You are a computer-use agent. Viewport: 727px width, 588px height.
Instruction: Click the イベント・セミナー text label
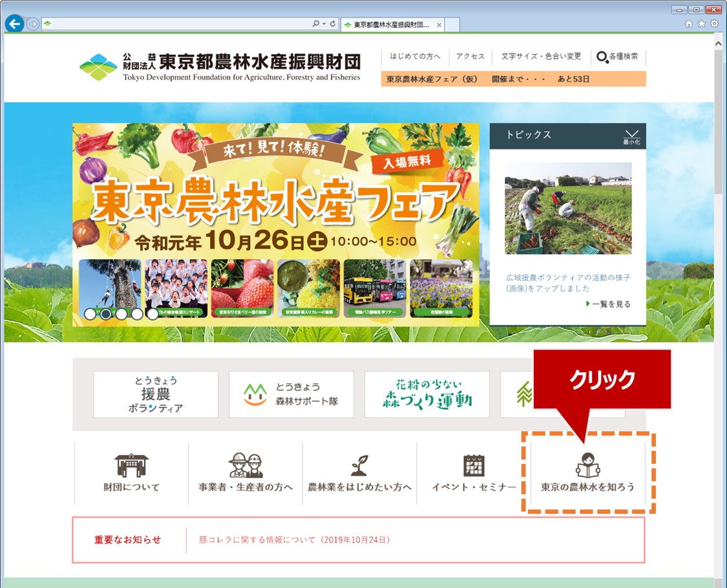pos(474,487)
